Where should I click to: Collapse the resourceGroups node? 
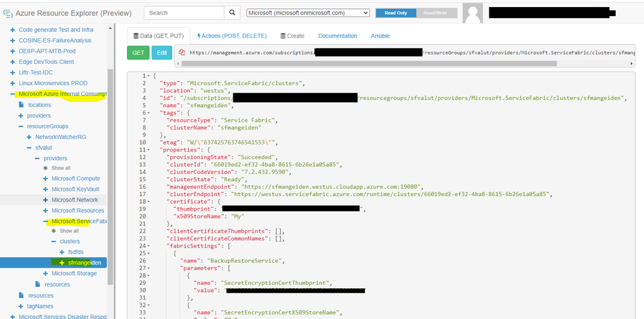tap(21, 126)
